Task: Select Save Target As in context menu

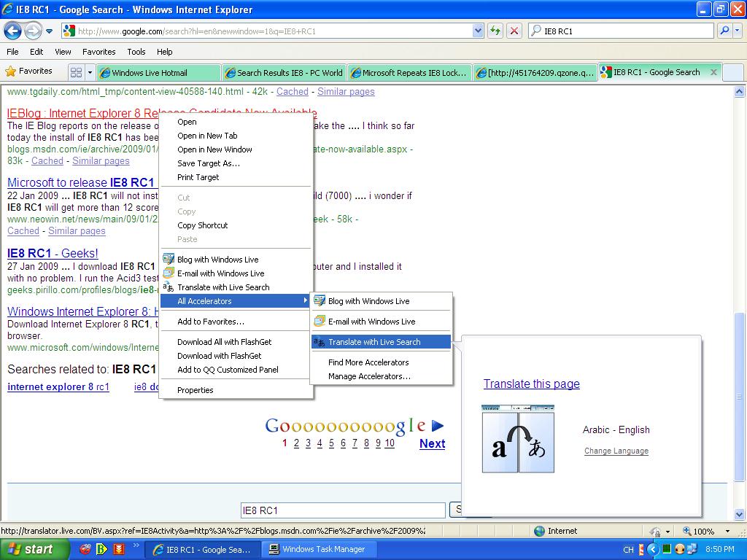Action: click(x=236, y=163)
